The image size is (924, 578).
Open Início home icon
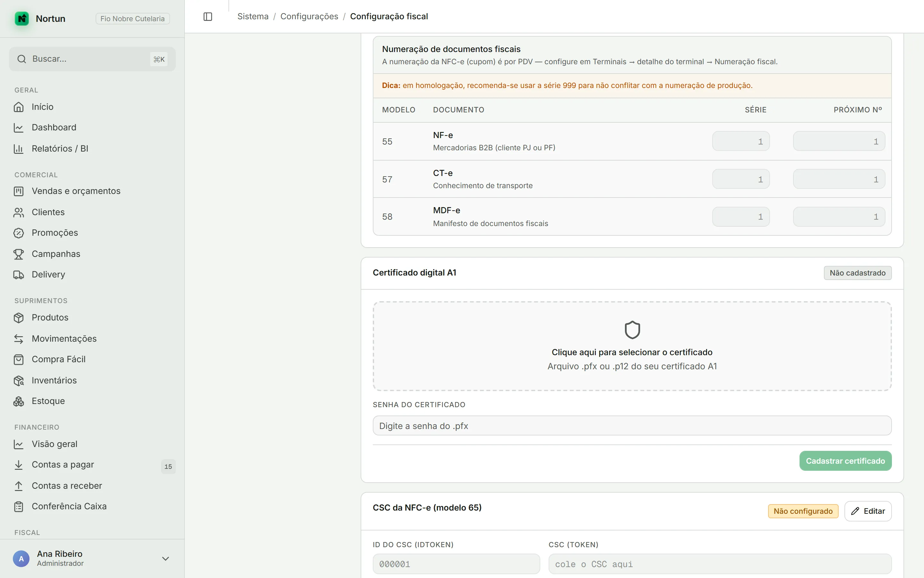tap(19, 107)
